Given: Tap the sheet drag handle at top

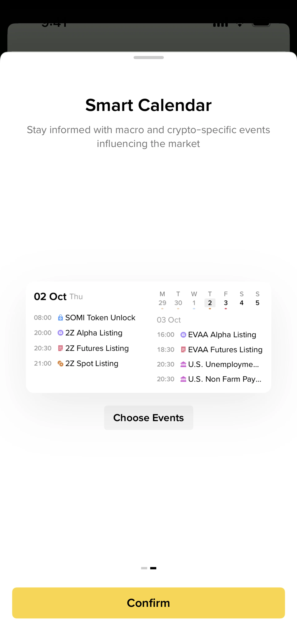Looking at the screenshot, I should (x=148, y=58).
